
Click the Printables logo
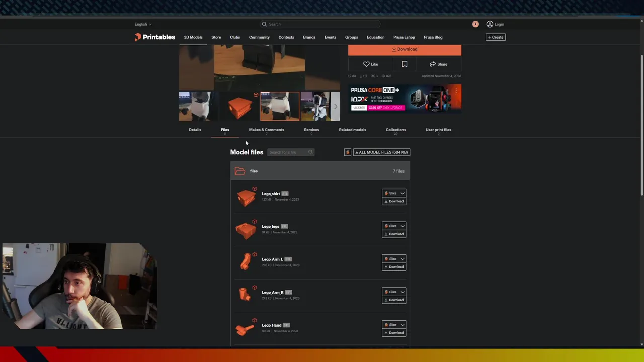[x=155, y=37]
